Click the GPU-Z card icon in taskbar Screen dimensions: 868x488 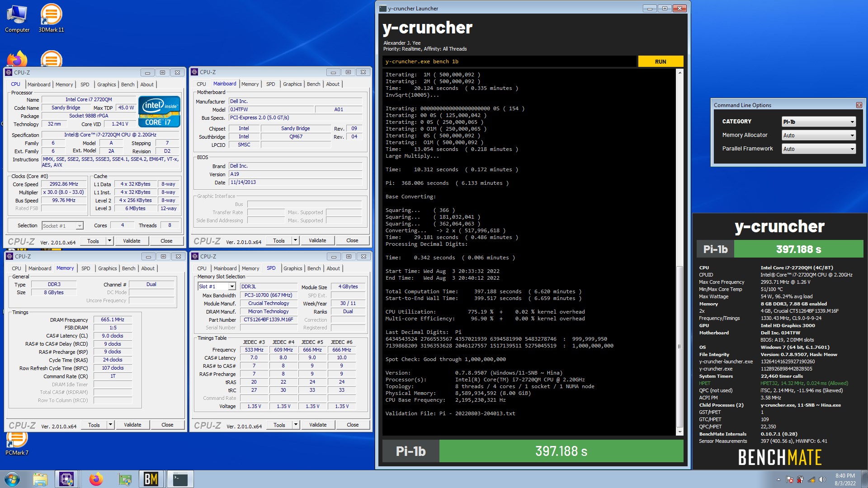click(124, 479)
